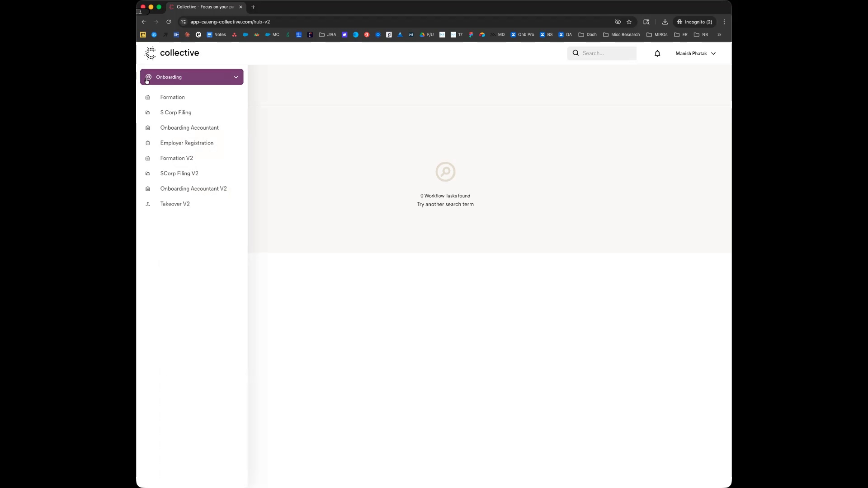
Task: Click the S Corp Filing folder icon
Action: point(148,113)
